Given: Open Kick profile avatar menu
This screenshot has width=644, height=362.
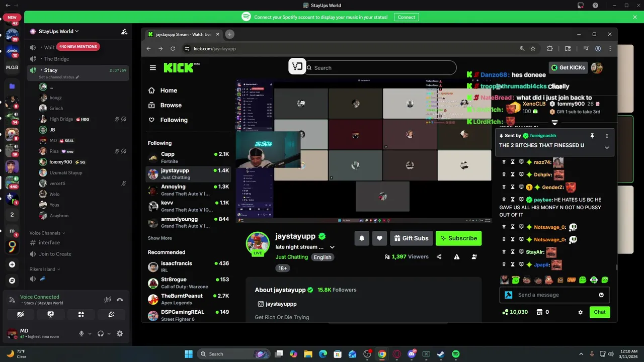Looking at the screenshot, I should coord(597,68).
